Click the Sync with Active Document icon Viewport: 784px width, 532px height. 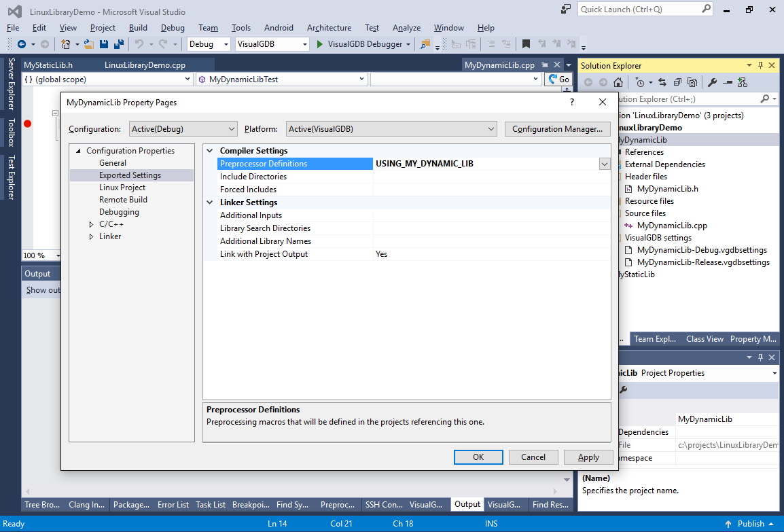coord(662,82)
